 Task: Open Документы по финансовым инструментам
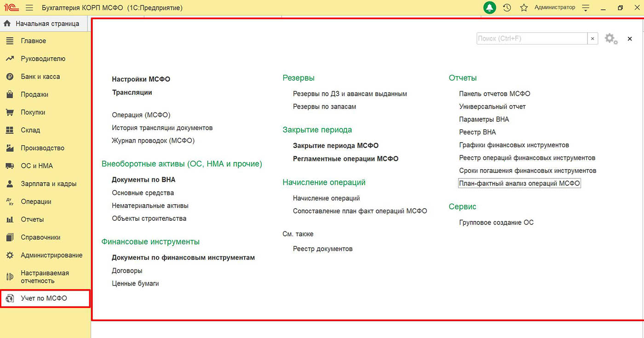coord(184,258)
